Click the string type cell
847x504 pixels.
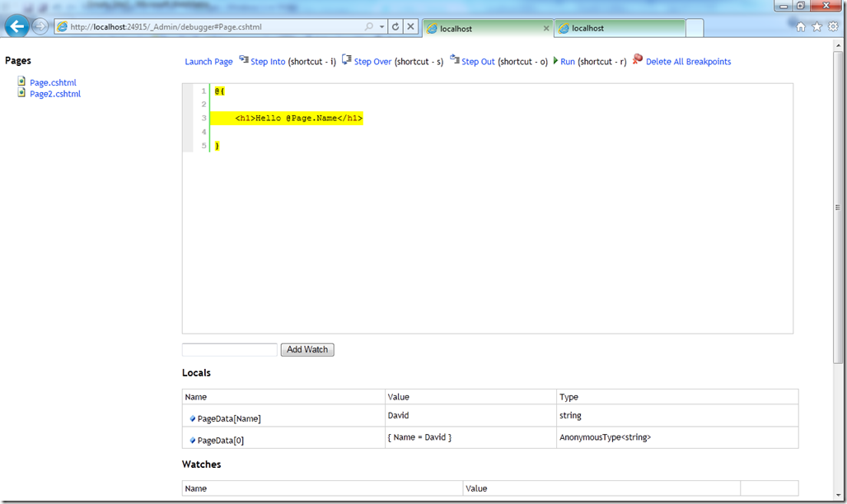(677, 415)
